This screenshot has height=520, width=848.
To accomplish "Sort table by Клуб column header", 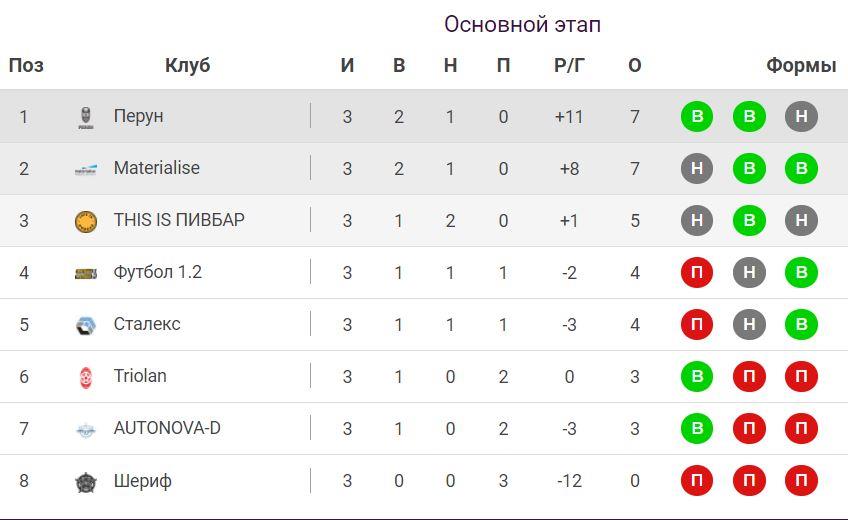I will point(187,66).
